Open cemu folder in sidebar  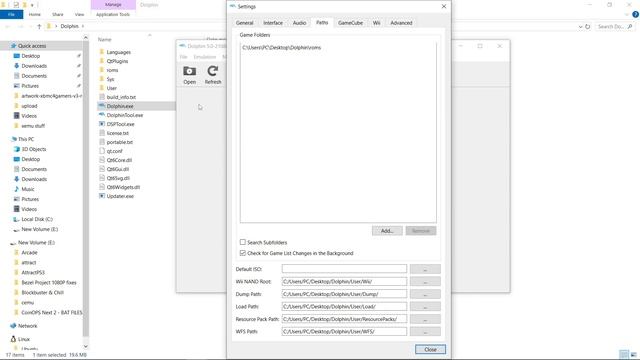pyautogui.click(x=27, y=302)
